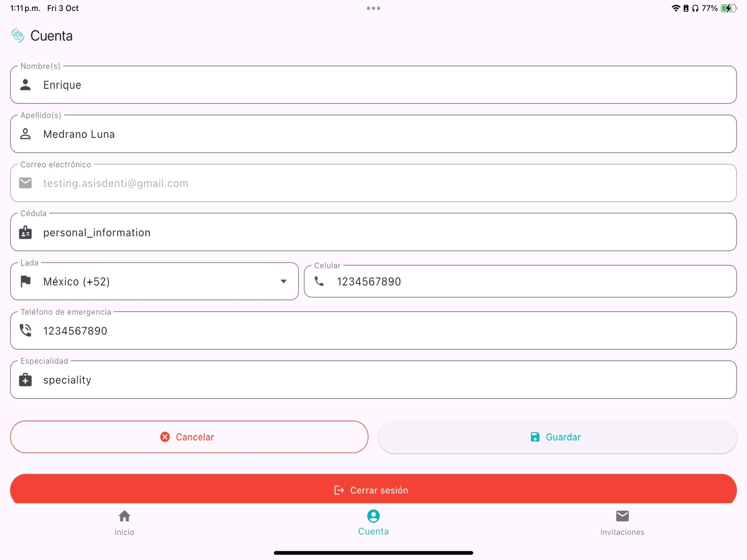Tap the battery indicator in status bar
747x560 pixels.
729,8
